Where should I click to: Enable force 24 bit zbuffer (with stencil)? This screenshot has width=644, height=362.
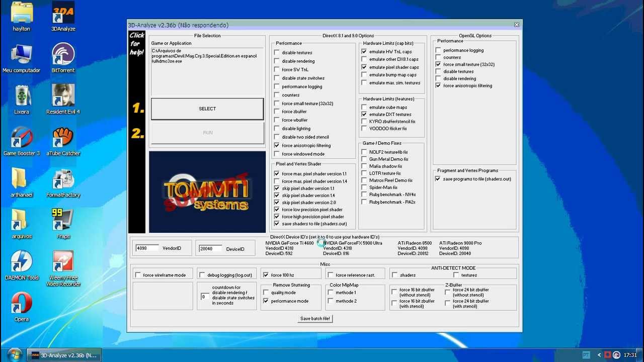[x=448, y=304]
